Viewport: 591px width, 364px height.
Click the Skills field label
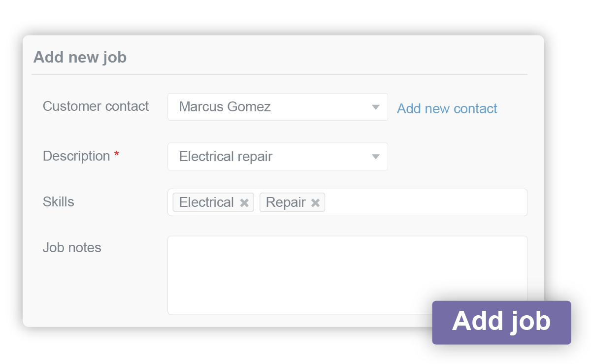coord(58,202)
